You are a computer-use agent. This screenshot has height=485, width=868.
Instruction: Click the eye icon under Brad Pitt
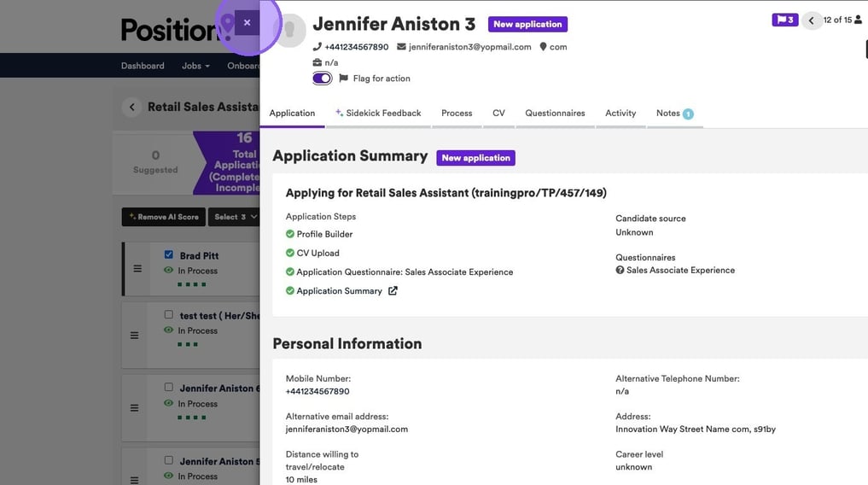point(168,271)
